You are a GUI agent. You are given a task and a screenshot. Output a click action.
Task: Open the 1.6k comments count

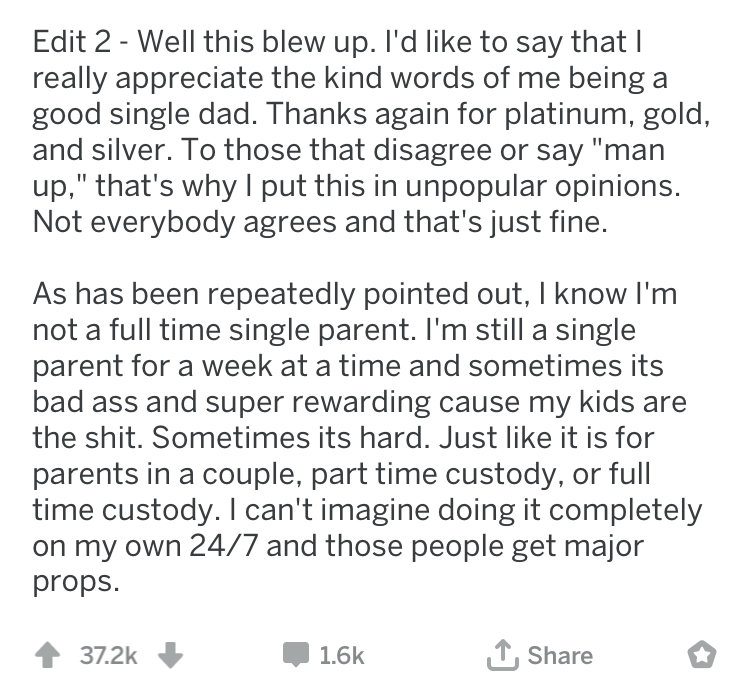coord(342,655)
